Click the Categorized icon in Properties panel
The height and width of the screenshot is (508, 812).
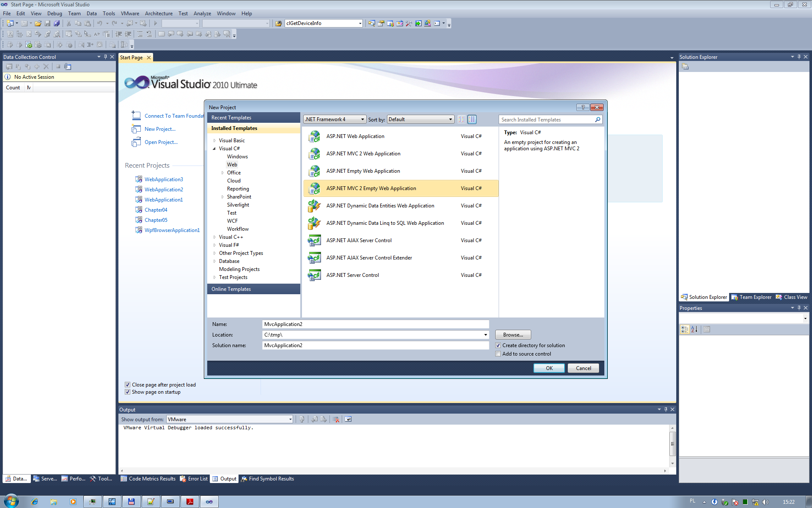[x=685, y=329]
